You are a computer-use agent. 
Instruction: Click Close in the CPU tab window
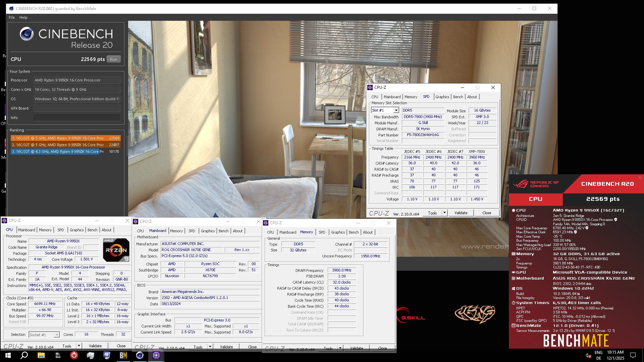[121, 346]
